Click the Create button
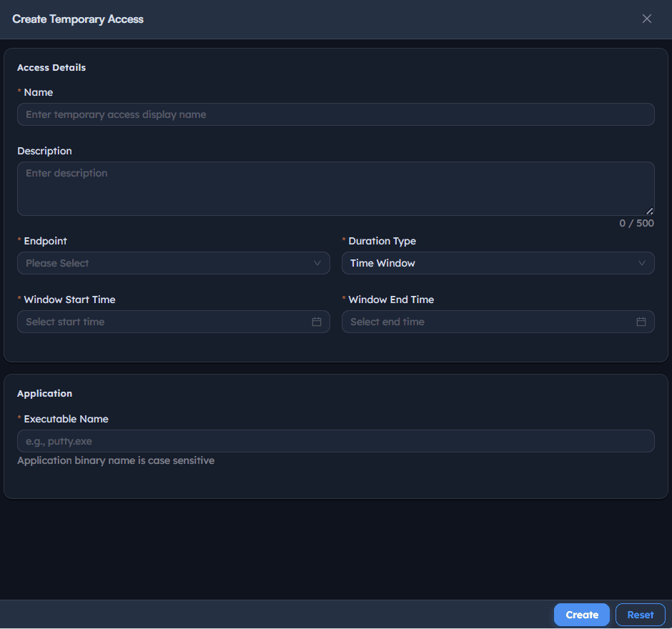This screenshot has height=629, width=672. pyautogui.click(x=582, y=615)
